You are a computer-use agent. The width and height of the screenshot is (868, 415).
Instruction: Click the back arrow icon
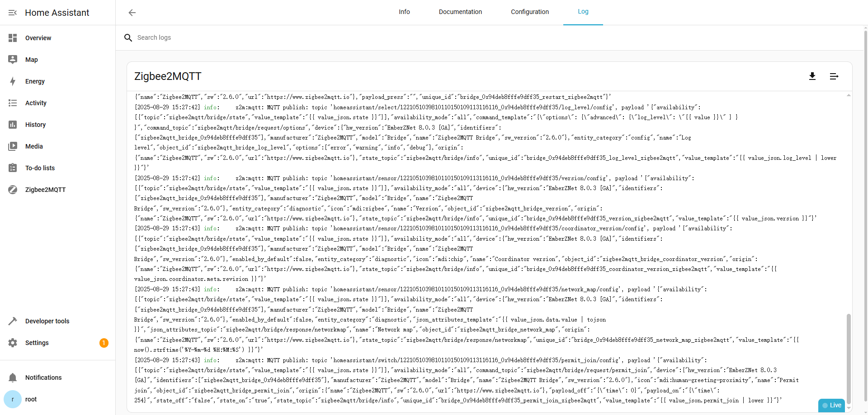pyautogui.click(x=132, y=13)
